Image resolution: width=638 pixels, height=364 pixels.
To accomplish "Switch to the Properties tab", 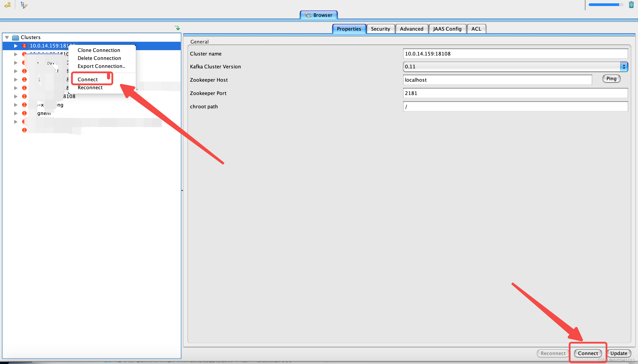I will [x=349, y=29].
